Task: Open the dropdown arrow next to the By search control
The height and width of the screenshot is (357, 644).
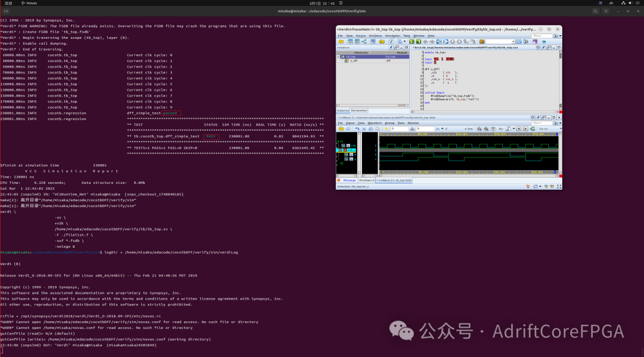Action: pyautogui.click(x=513, y=128)
